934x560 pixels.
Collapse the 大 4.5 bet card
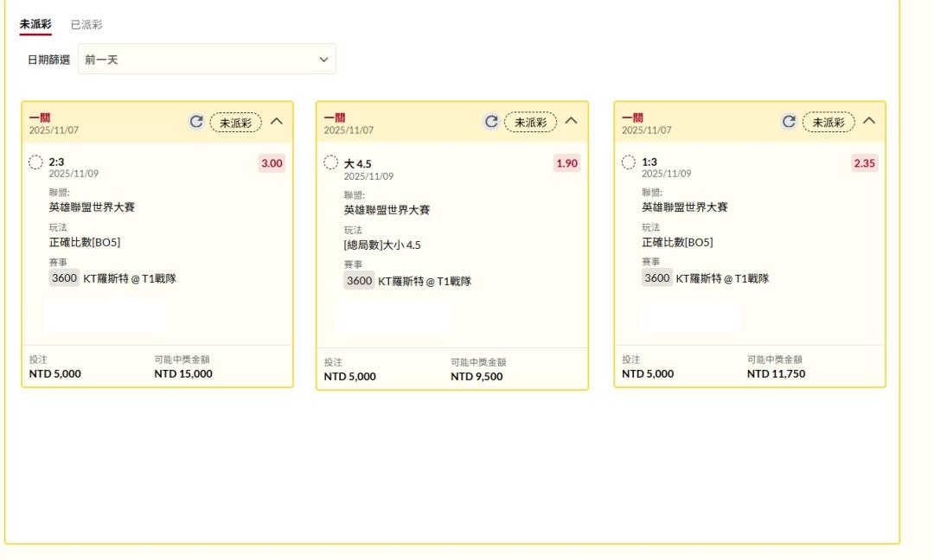coord(571,122)
